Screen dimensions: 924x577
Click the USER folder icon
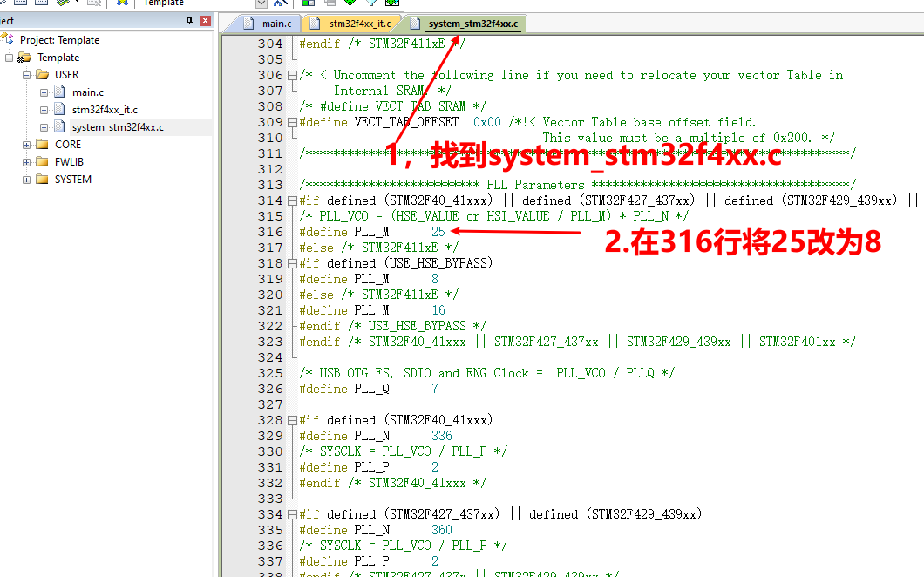click(42, 75)
